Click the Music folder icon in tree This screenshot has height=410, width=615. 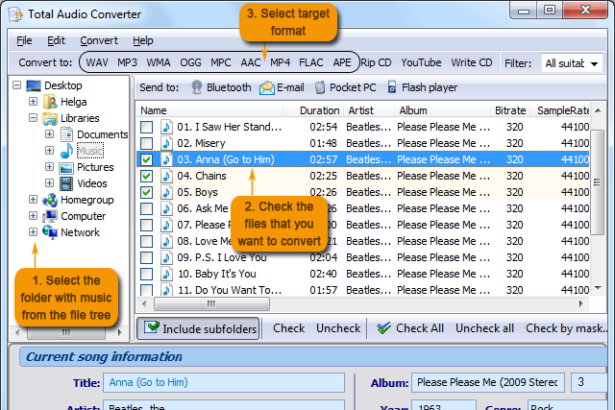click(x=65, y=151)
